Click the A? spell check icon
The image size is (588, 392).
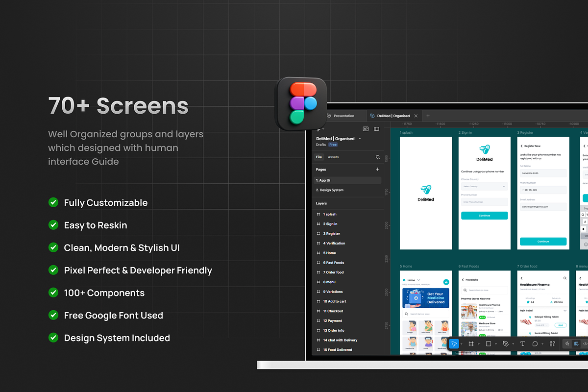point(366,129)
